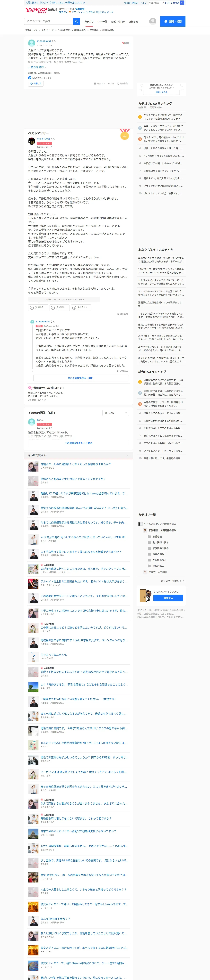Image resolution: width=210 pixels, height=980 pixels.
Task: Open related question 旦那さんと死ぬまで手をつないで寝る
Action: (x=73, y=479)
